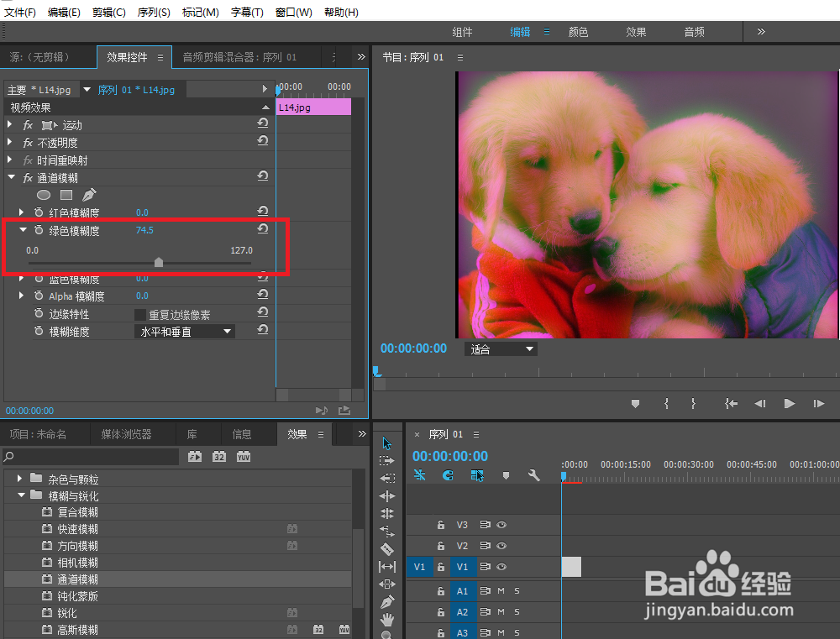This screenshot has height=639, width=840.
Task: Expand the 红色模糊度 parameter
Action: pos(22,212)
